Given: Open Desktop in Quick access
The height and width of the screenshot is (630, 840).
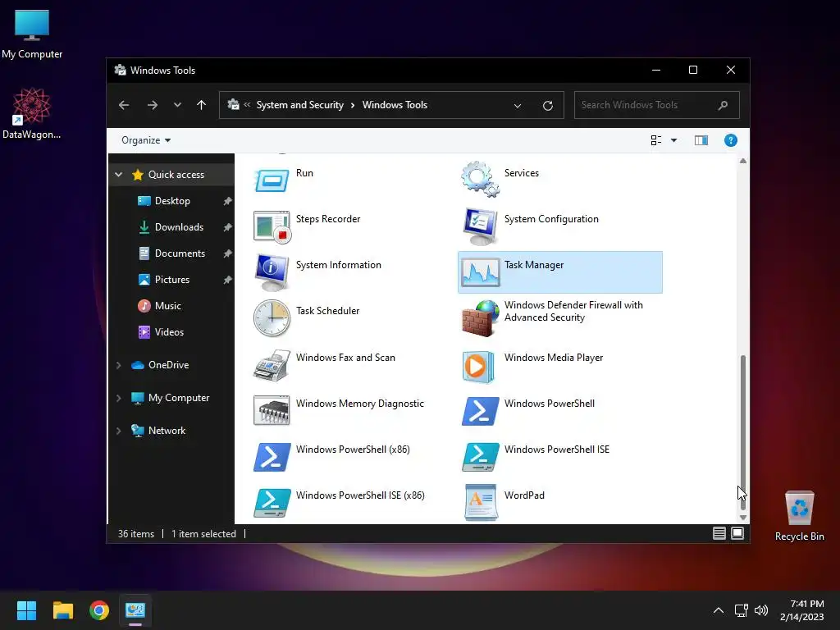Looking at the screenshot, I should 171,201.
